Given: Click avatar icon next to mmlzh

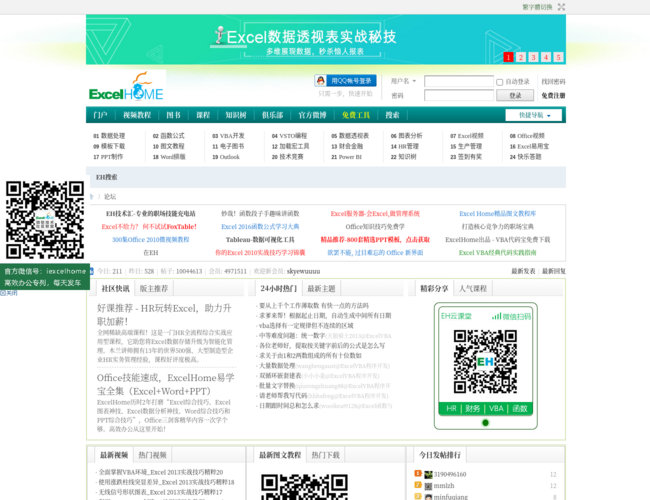Looking at the screenshot, I should 428,486.
